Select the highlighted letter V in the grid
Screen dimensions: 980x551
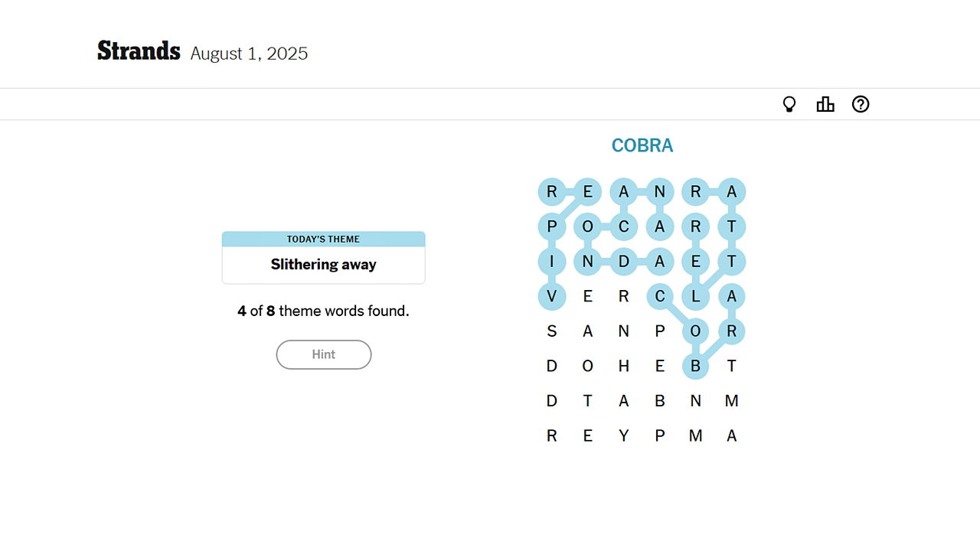[x=552, y=296]
